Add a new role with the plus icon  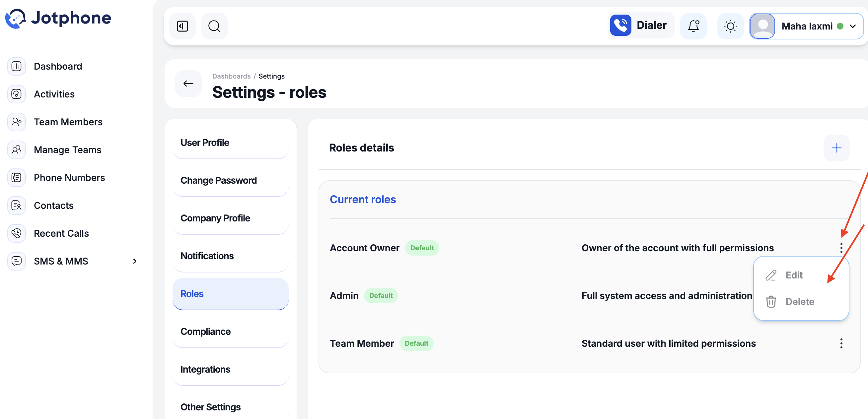click(x=836, y=148)
